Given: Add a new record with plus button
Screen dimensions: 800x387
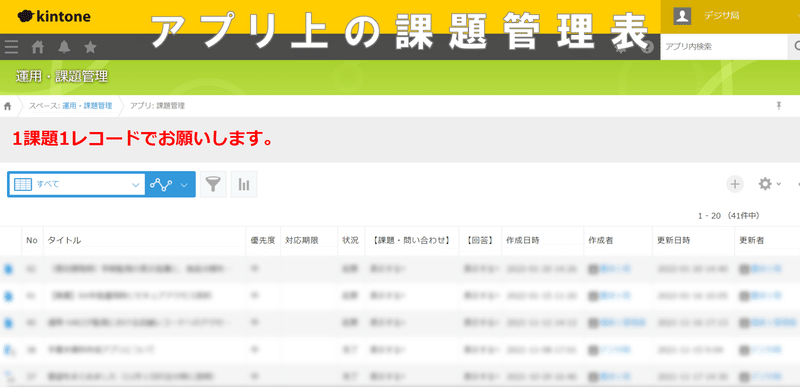Looking at the screenshot, I should 735,184.
